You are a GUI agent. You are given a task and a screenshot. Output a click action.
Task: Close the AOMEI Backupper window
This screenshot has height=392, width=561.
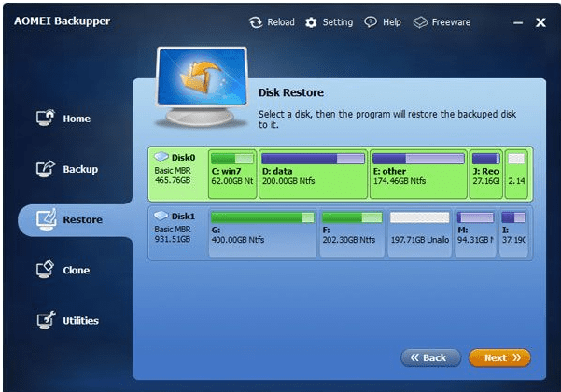pos(540,23)
